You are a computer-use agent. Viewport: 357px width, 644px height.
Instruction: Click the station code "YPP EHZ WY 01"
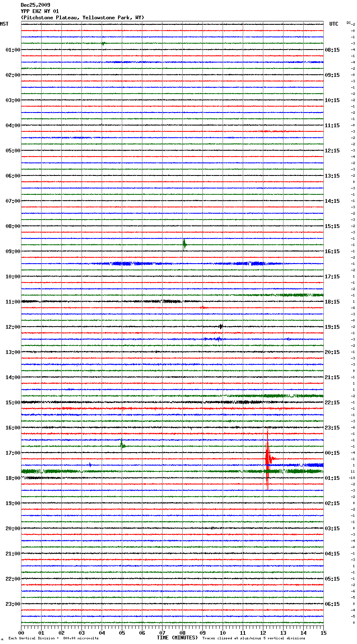point(40,11)
